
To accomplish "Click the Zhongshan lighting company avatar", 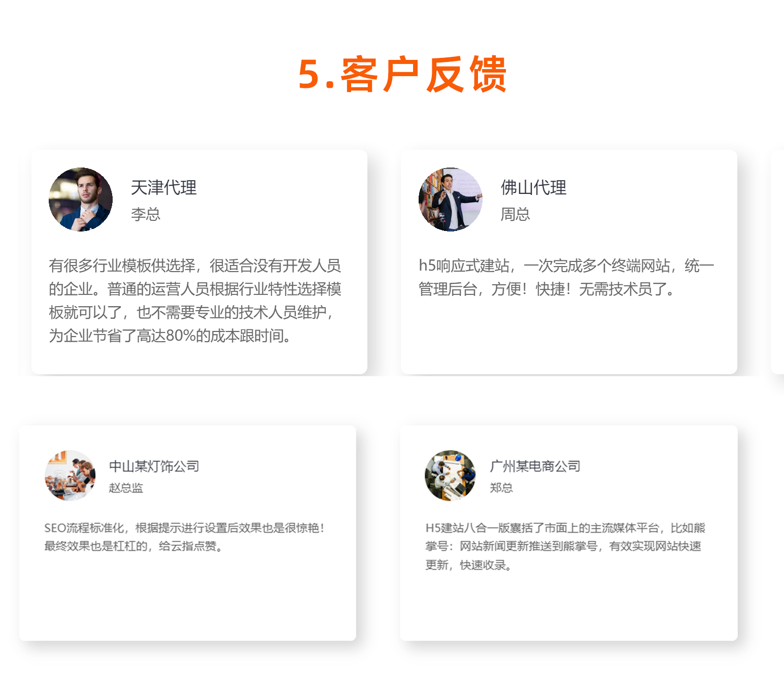I will point(70,475).
